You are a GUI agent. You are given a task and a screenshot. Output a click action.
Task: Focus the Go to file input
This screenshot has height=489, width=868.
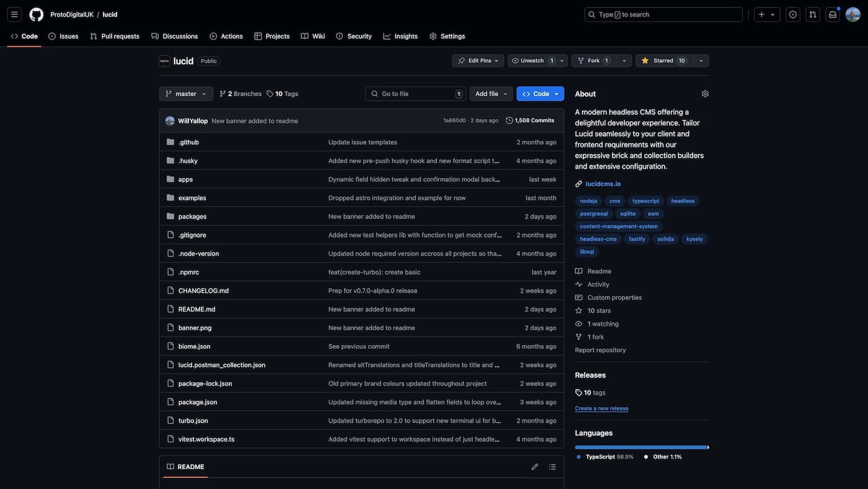pos(415,94)
